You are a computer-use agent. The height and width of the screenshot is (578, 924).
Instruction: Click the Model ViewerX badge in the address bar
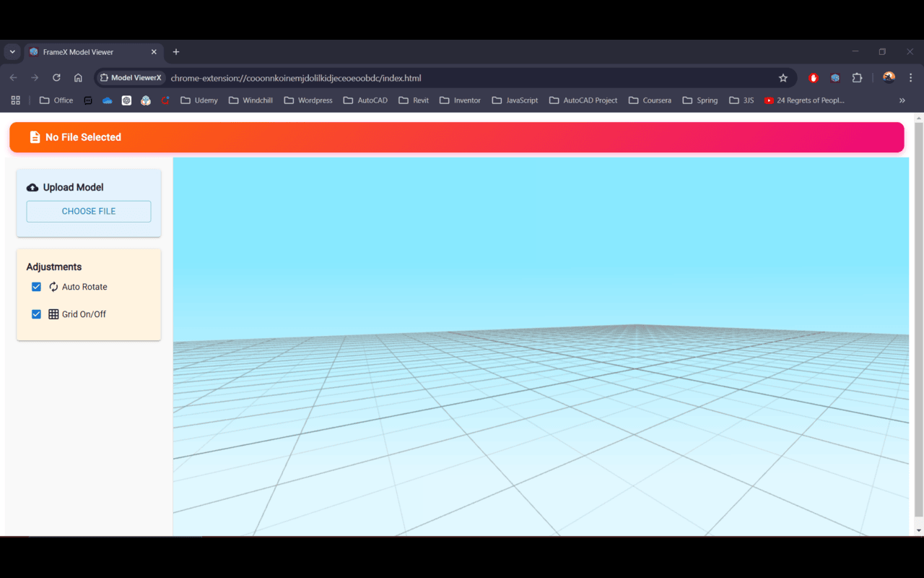(x=131, y=77)
